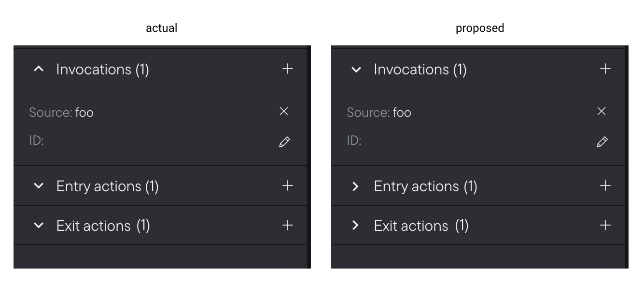Click the plus icon next to Invocations
644x284 pixels.
tap(287, 69)
